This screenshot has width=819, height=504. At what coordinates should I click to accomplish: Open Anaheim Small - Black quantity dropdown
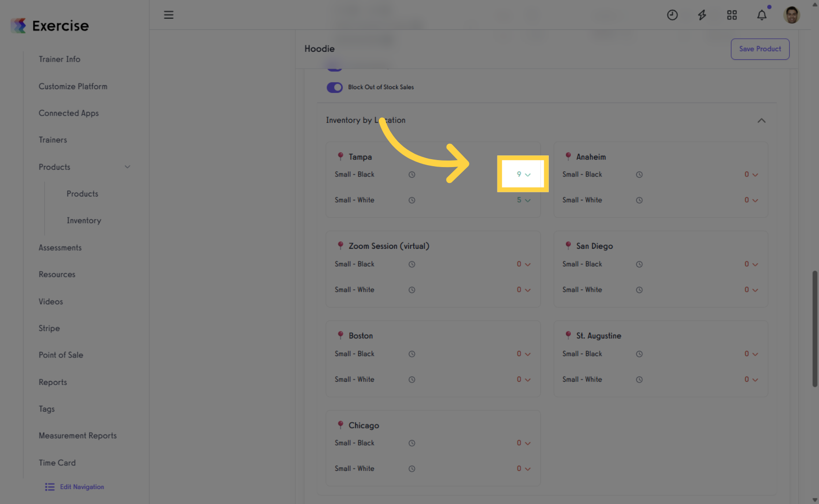[x=751, y=174]
